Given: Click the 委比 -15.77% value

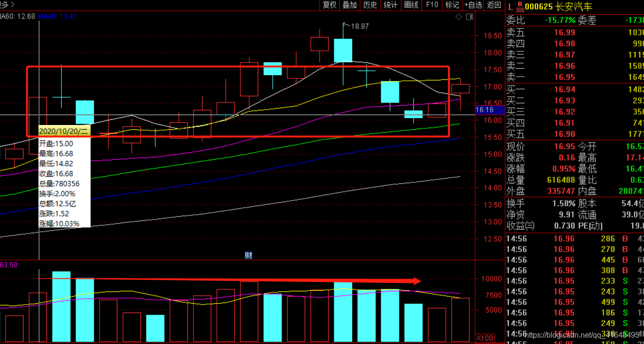Looking at the screenshot, I should click(560, 20).
